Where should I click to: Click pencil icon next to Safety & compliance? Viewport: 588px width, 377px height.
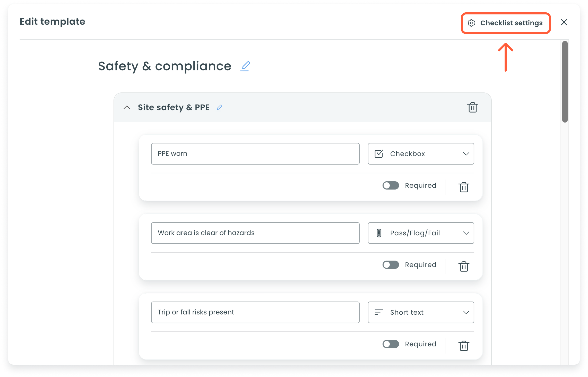click(x=245, y=66)
